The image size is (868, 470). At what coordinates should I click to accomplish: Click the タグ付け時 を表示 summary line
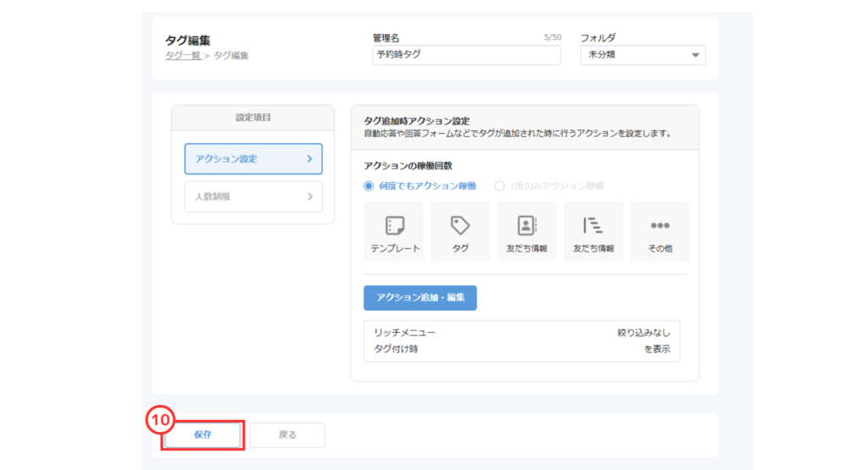pos(521,349)
